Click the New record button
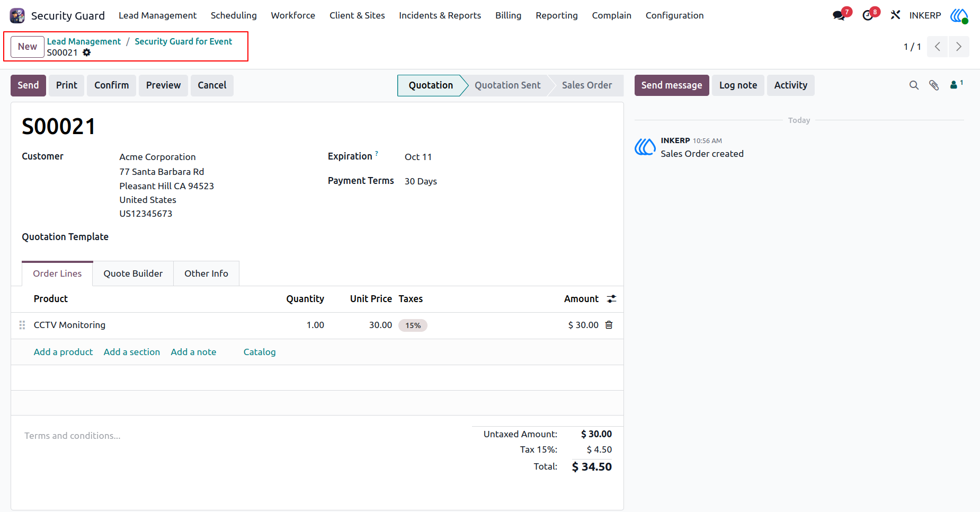The height and width of the screenshot is (512, 980). [x=28, y=47]
